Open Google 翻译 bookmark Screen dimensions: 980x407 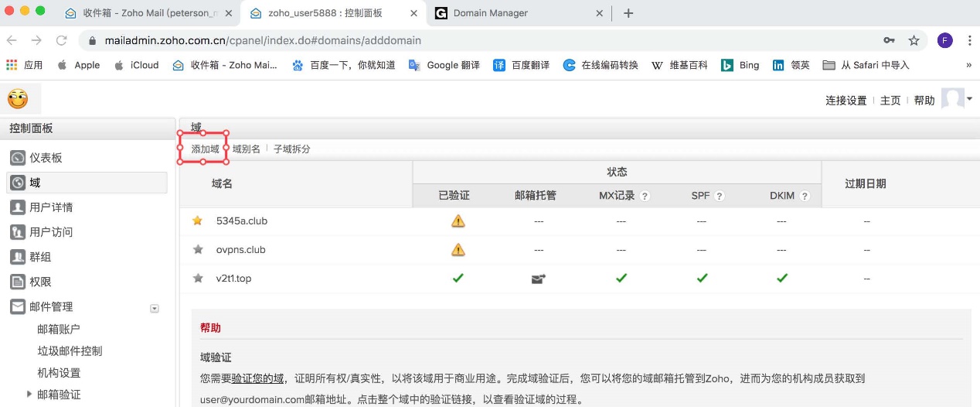point(444,65)
